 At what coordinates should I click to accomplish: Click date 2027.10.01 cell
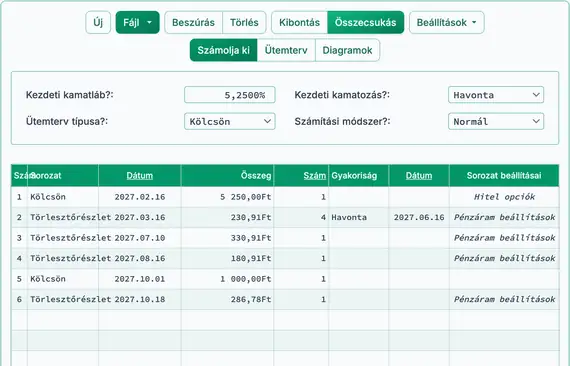pyautogui.click(x=140, y=279)
